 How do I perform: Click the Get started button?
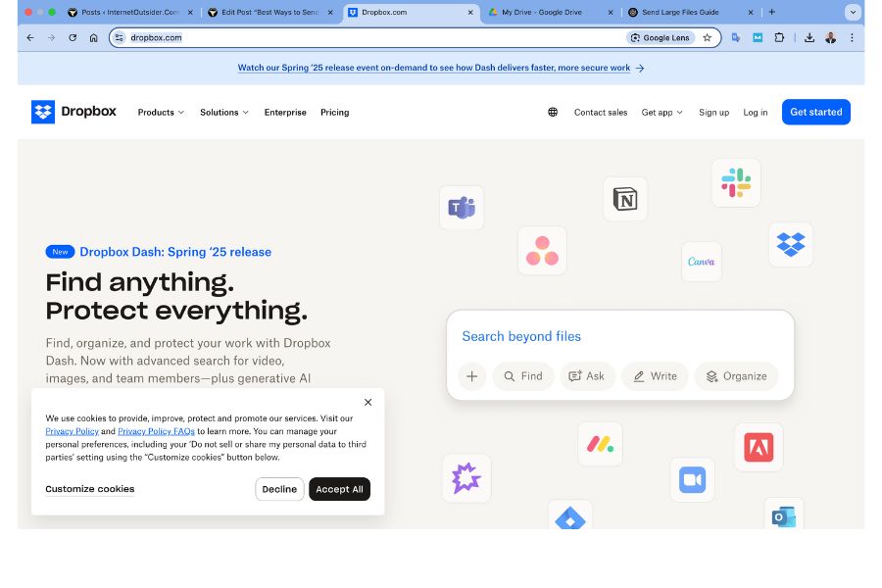click(816, 112)
